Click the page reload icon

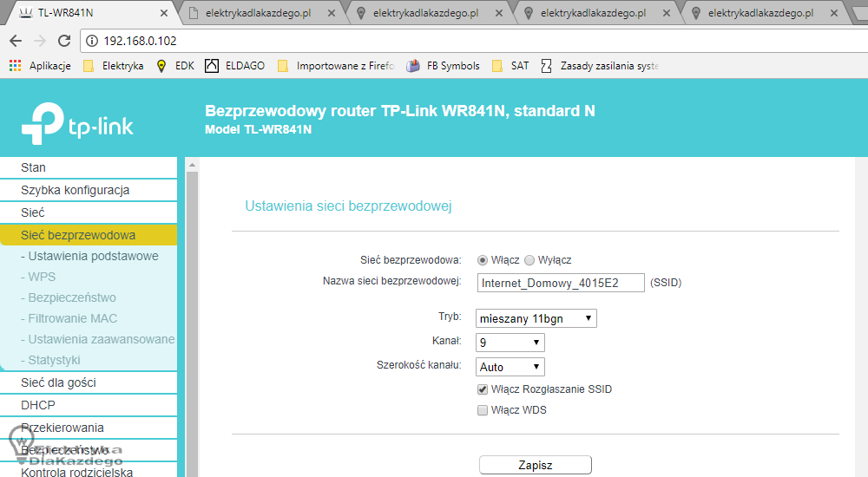coord(63,41)
